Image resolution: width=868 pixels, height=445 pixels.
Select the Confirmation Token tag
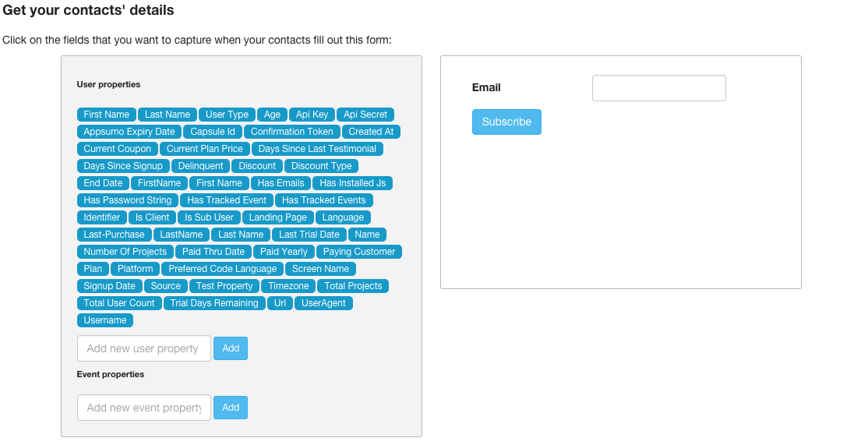[291, 132]
